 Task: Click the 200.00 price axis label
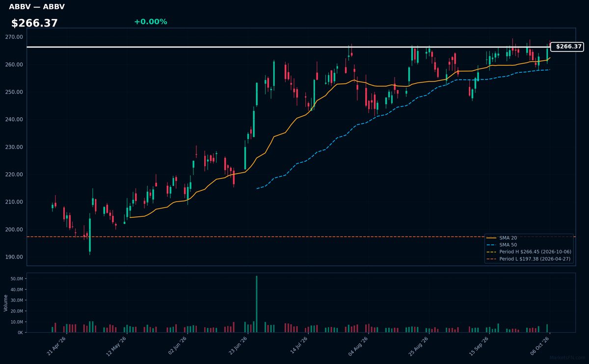(x=14, y=230)
